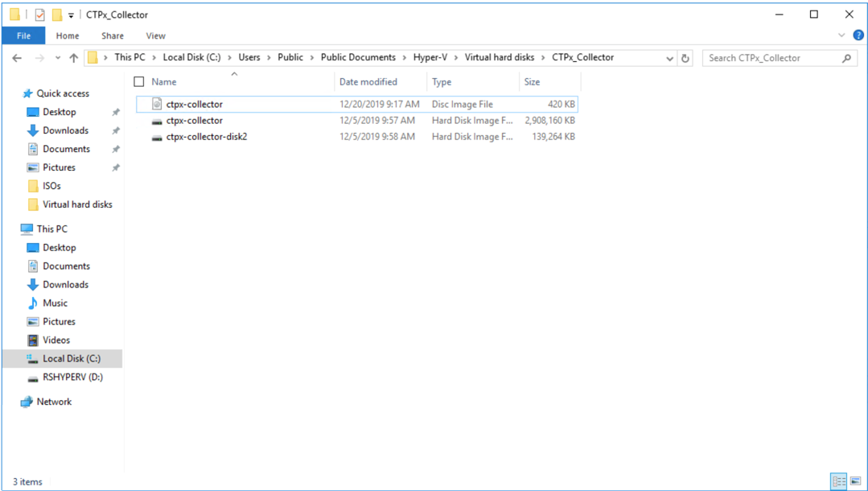Open Virtual hard disks in sidebar

tap(77, 204)
